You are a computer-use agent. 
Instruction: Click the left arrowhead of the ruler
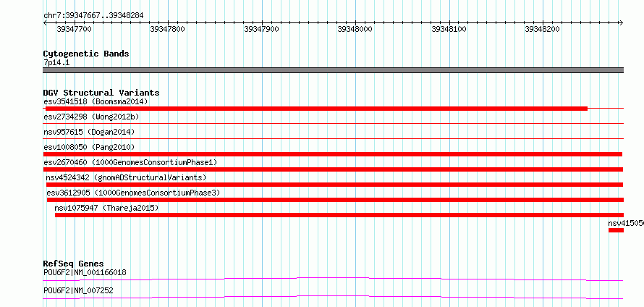pos(45,23)
